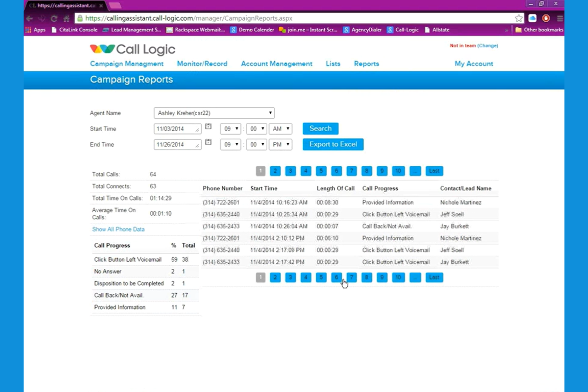The height and width of the screenshot is (392, 588).
Task: Change the end time AM/PM dropdown
Action: (280, 144)
